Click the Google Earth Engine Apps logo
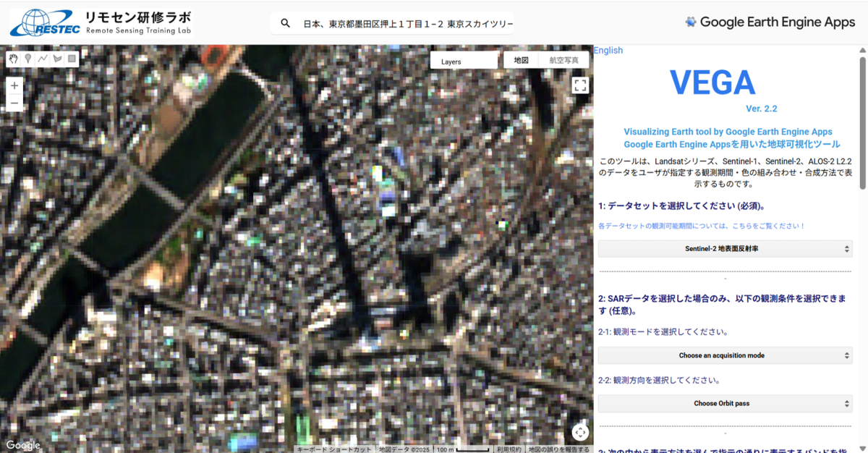The image size is (868, 453). 691,22
